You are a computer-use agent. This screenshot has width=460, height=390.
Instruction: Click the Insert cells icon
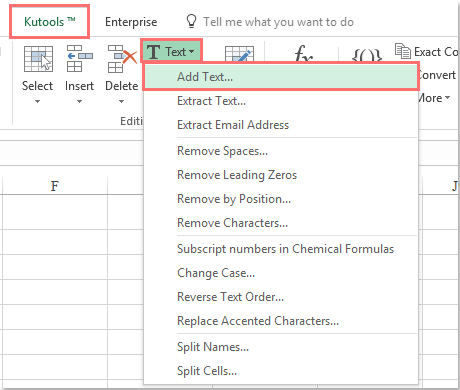click(80, 59)
